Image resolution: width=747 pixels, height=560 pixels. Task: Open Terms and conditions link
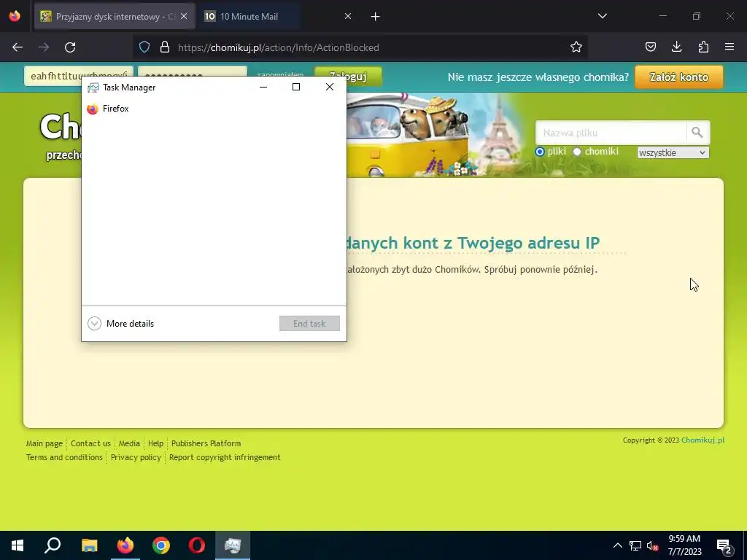coord(64,457)
